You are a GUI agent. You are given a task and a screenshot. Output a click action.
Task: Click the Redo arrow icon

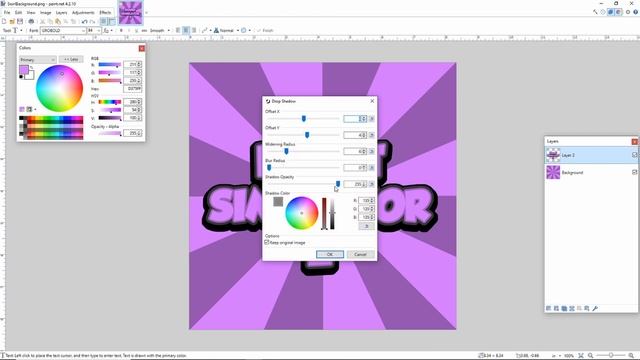click(93, 22)
